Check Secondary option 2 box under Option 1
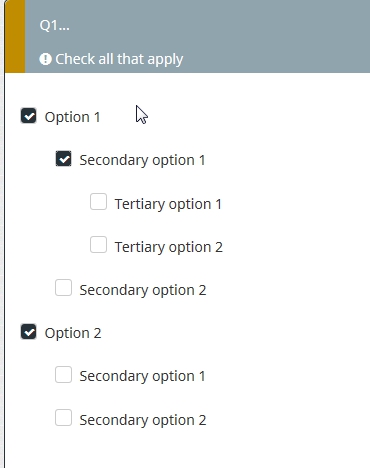The height and width of the screenshot is (468, 370). point(63,288)
